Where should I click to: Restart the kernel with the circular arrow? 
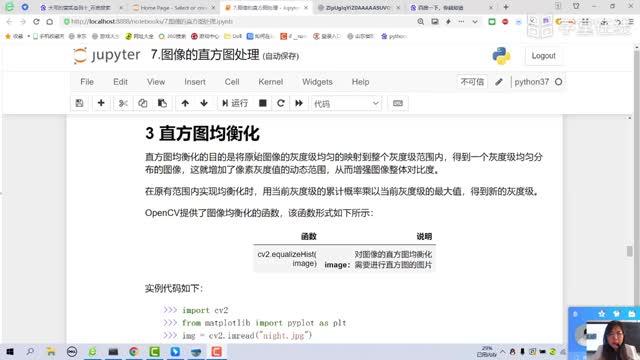coord(281,103)
